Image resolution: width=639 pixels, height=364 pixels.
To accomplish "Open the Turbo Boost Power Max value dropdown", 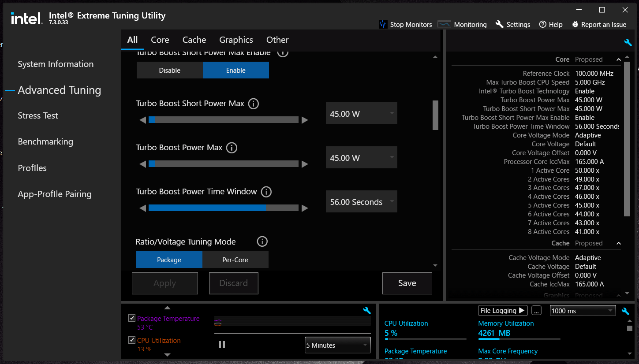I will pos(362,158).
